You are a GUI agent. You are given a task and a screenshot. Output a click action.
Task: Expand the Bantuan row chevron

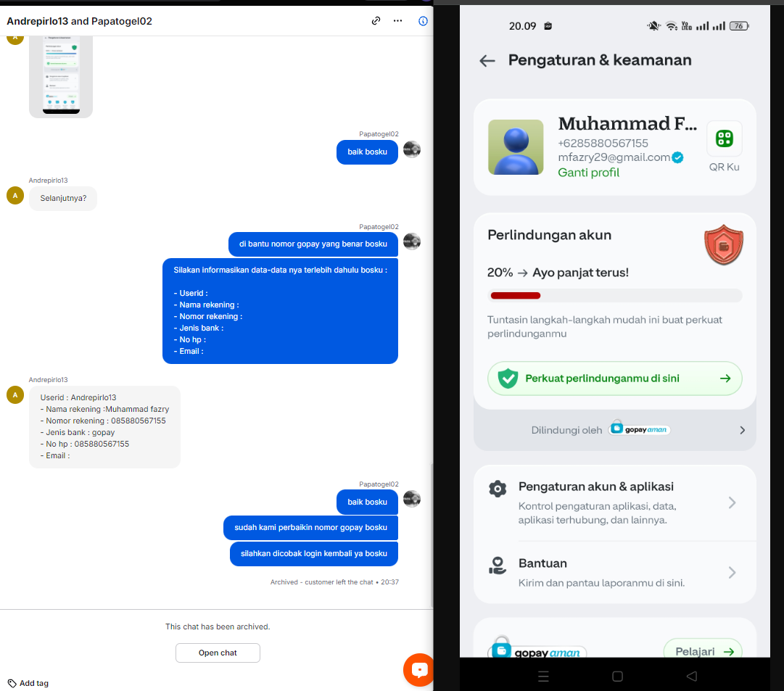click(x=732, y=572)
